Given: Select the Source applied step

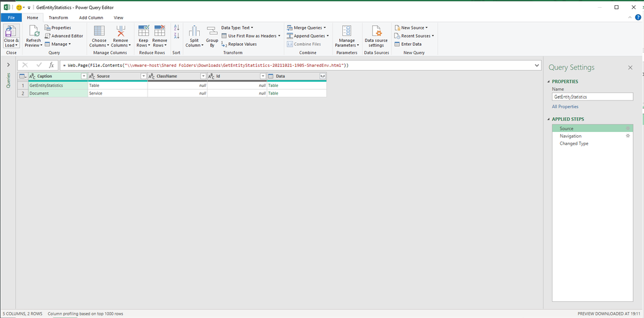Looking at the screenshot, I should tap(592, 129).
